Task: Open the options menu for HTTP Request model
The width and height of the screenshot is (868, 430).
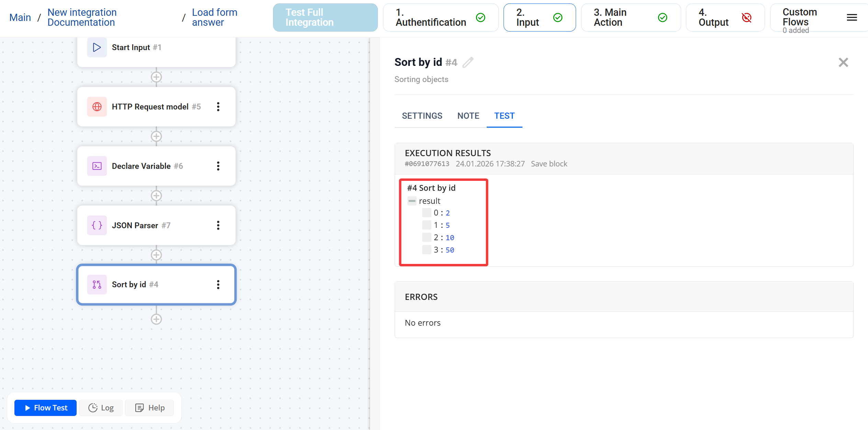Action: pyautogui.click(x=218, y=107)
